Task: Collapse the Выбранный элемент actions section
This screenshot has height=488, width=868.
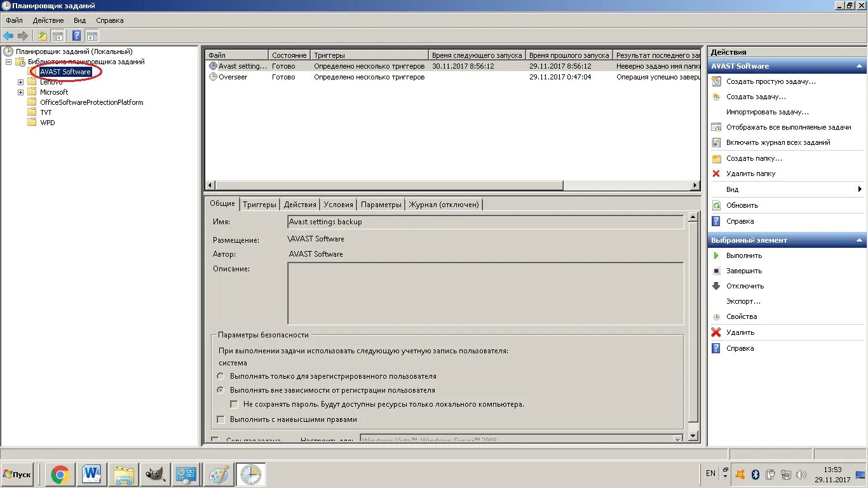Action: pos(860,240)
